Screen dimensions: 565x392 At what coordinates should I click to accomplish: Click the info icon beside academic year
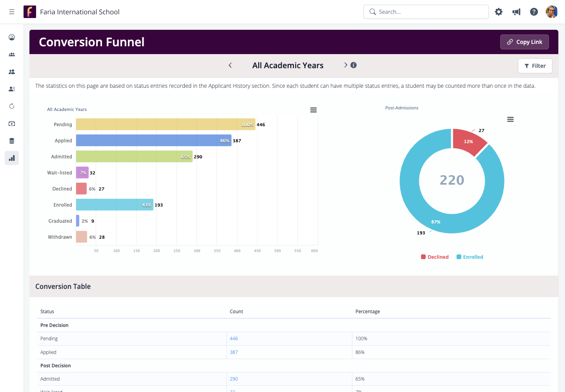pos(353,65)
